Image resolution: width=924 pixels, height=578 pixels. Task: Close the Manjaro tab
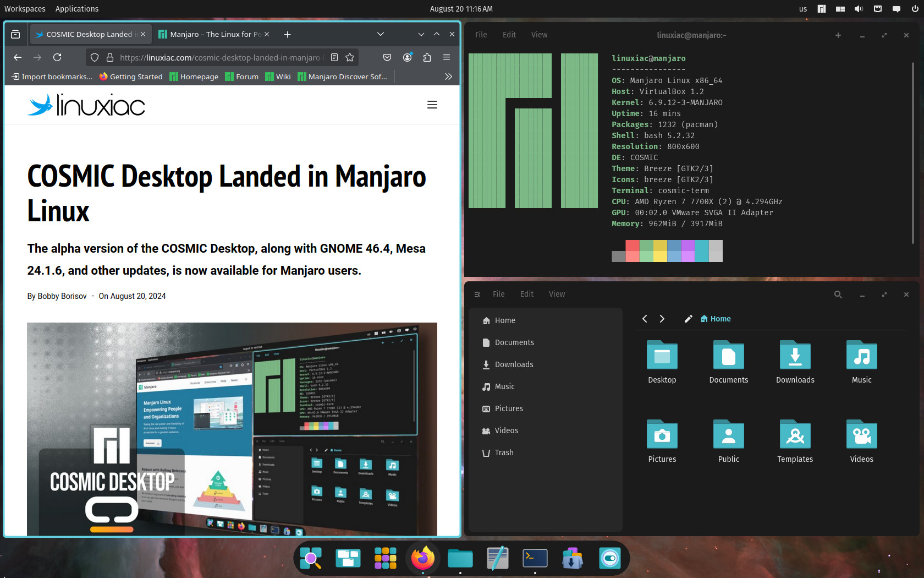pyautogui.click(x=267, y=34)
